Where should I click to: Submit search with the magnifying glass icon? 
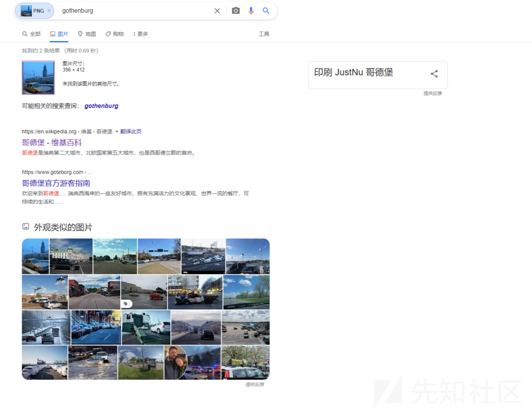point(266,11)
